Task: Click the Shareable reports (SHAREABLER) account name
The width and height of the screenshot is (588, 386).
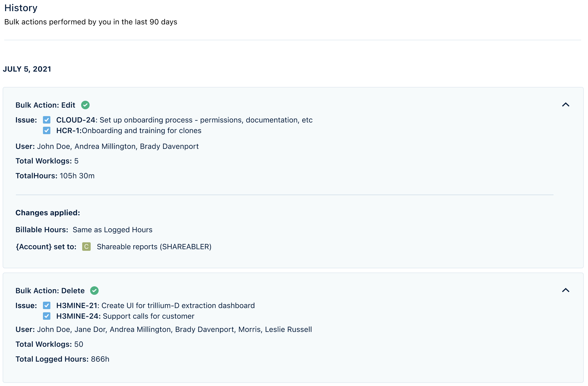Action: 154,247
